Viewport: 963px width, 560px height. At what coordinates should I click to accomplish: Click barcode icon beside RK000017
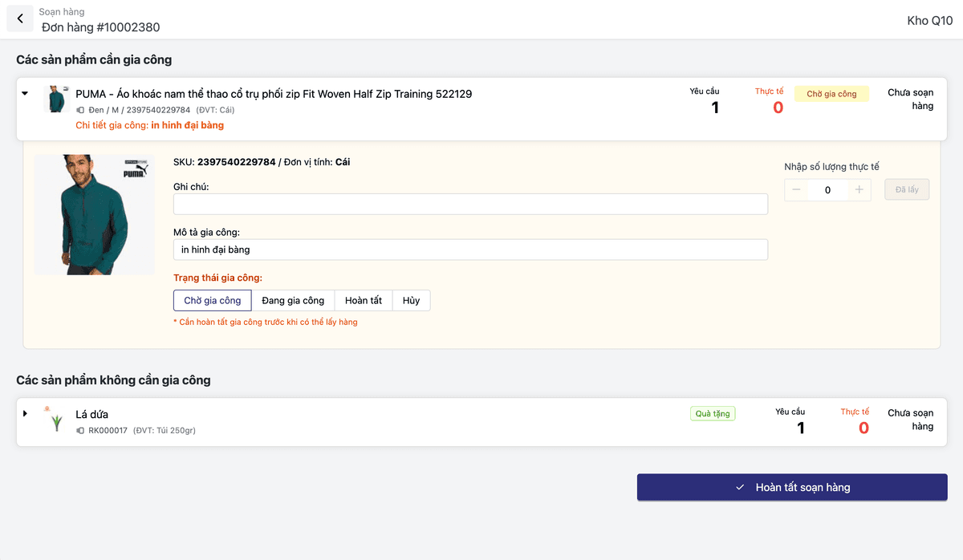pos(80,431)
